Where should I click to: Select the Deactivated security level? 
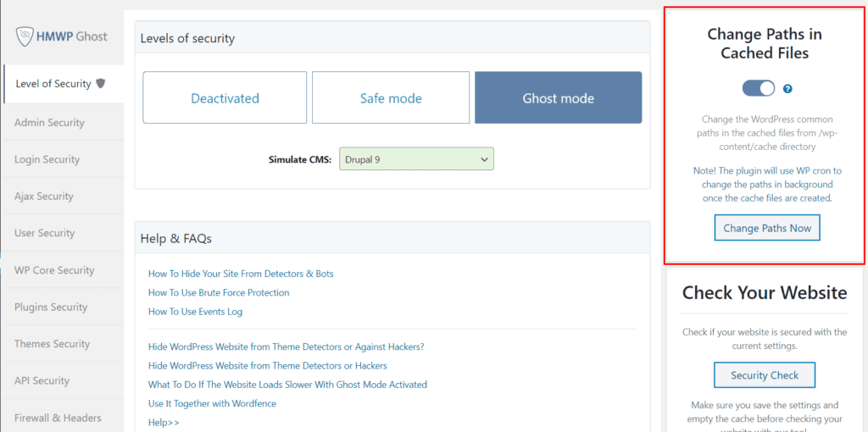[225, 98]
